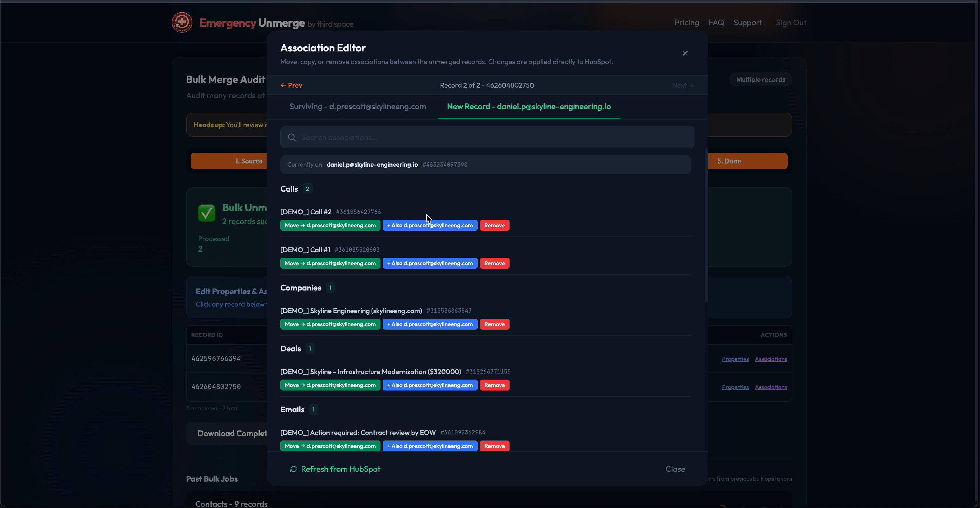The image size is (980, 508).
Task: Click the Download Complete button behind the modal
Action: click(x=227, y=434)
